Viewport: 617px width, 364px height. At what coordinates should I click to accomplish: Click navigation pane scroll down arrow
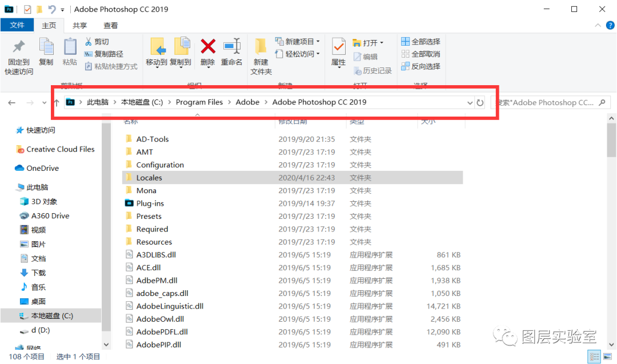106,345
